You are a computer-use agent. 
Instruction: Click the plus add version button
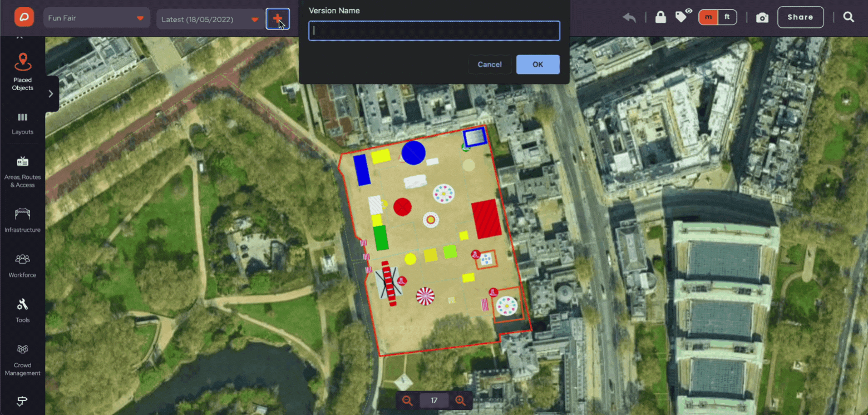point(278,19)
